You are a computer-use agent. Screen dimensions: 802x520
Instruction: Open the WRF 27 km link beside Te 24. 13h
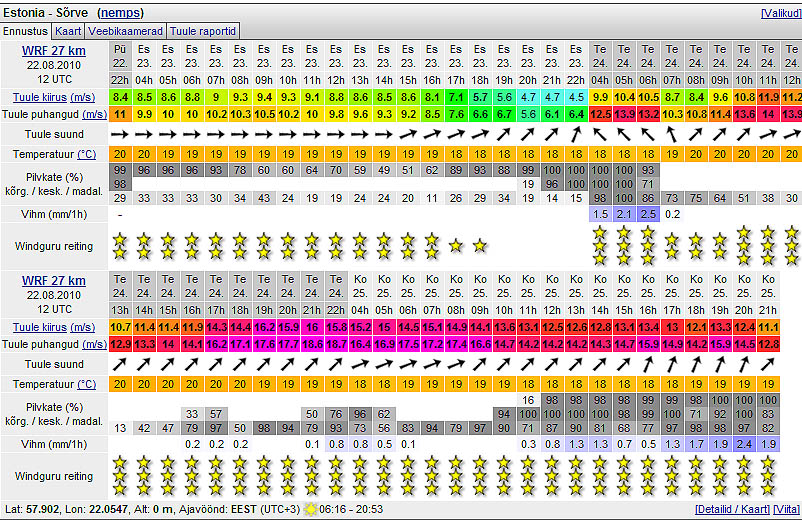(x=54, y=281)
